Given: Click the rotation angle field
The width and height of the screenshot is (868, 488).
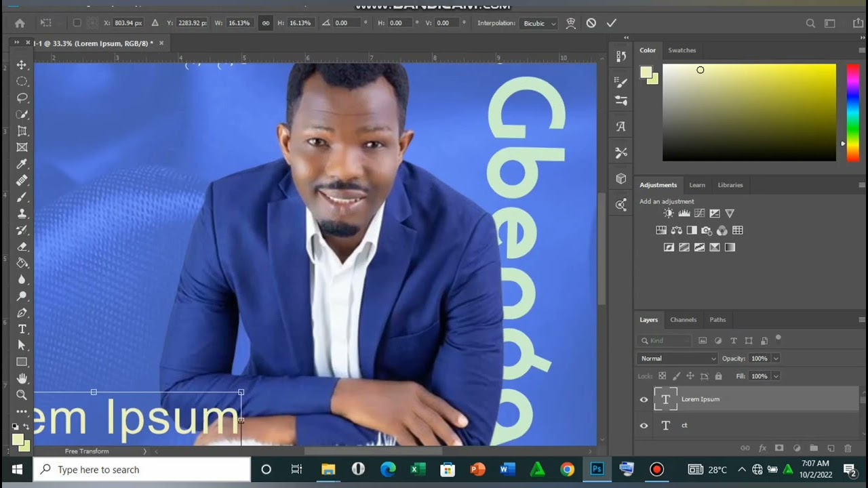Looking at the screenshot, I should point(347,23).
